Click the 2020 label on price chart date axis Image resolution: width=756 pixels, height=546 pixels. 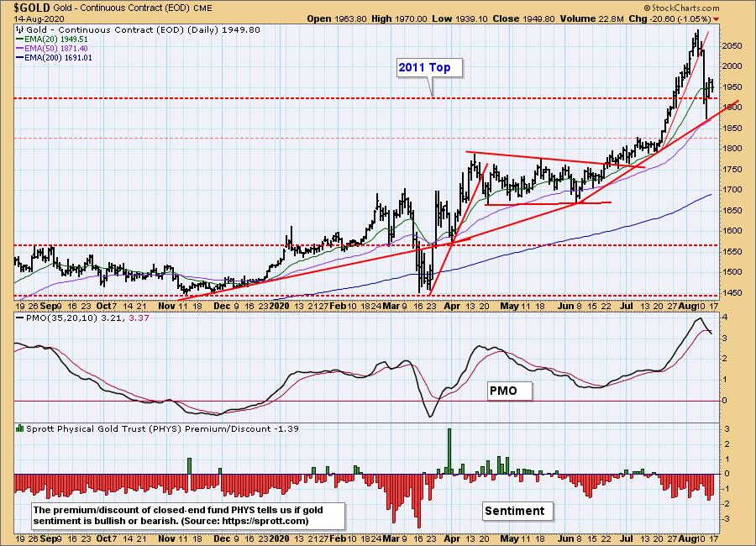[280, 306]
